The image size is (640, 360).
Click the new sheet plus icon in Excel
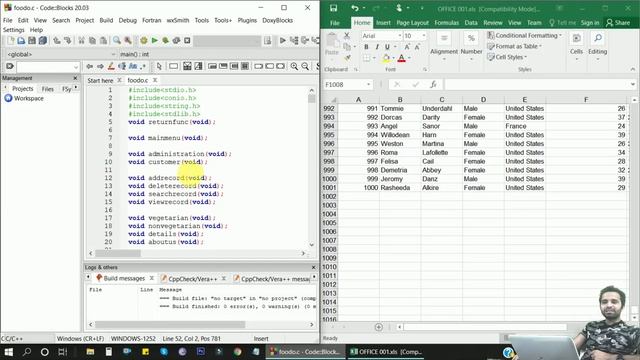[378, 327]
